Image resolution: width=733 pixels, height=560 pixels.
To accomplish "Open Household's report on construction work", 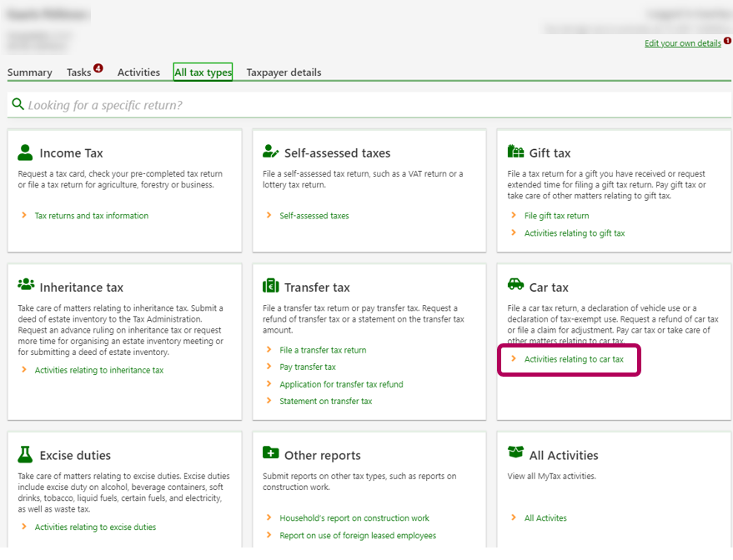I will 354,518.
